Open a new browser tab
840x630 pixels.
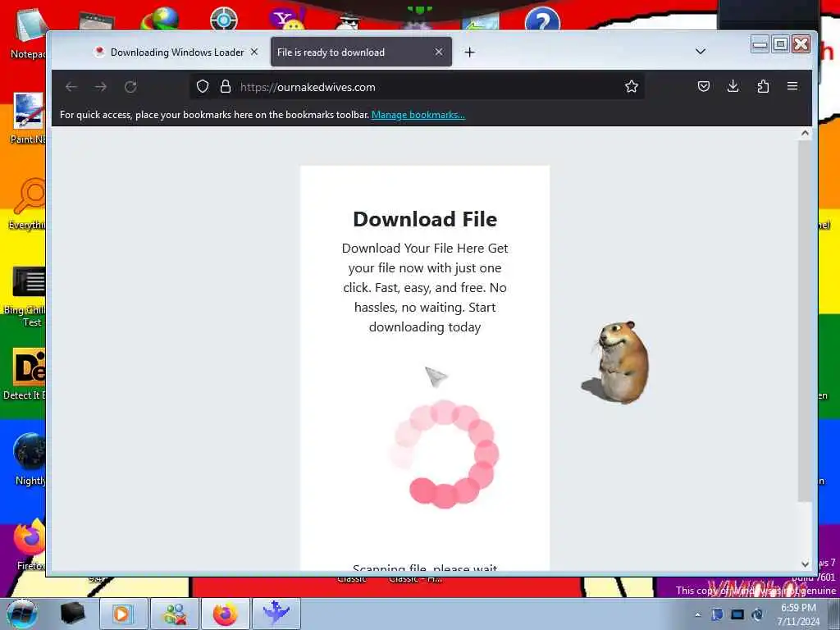470,52
